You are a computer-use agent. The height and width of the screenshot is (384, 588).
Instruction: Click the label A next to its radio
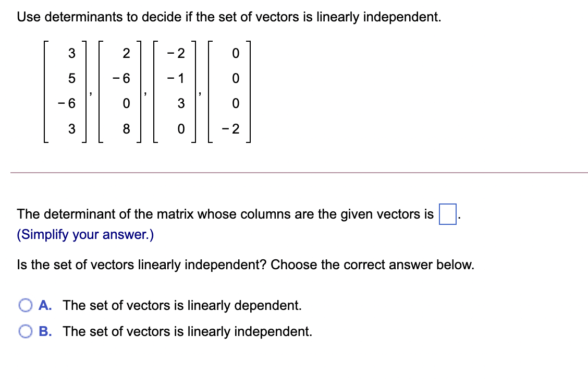click(x=44, y=305)
